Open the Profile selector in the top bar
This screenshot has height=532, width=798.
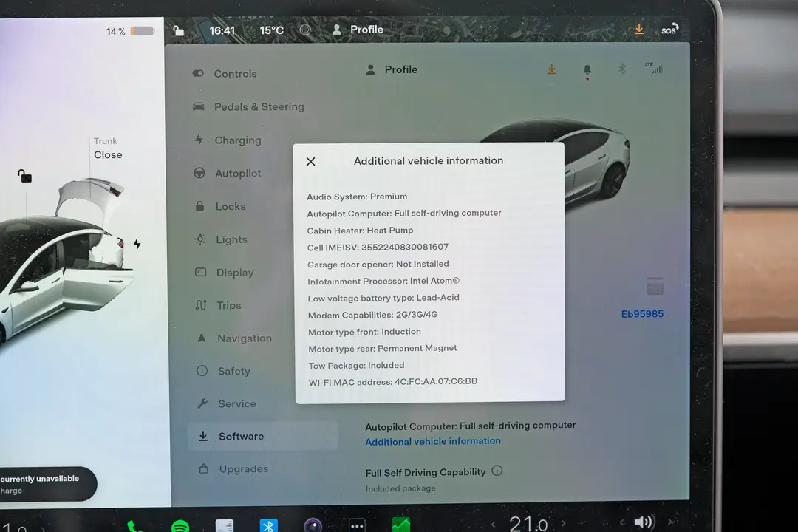(x=358, y=30)
